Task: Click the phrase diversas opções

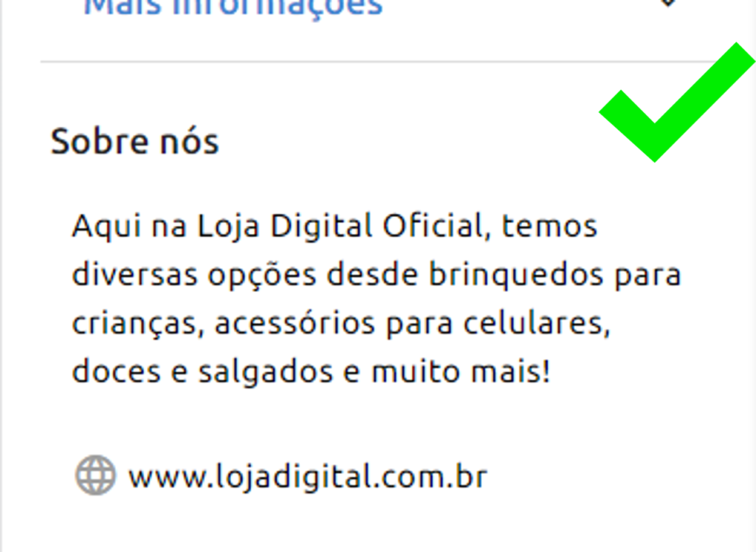Action: coord(194,275)
